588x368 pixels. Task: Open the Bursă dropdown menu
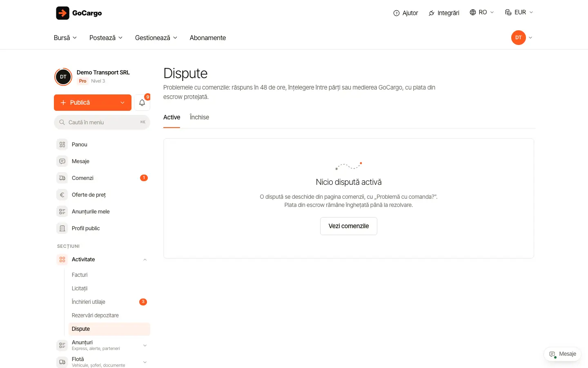click(65, 38)
